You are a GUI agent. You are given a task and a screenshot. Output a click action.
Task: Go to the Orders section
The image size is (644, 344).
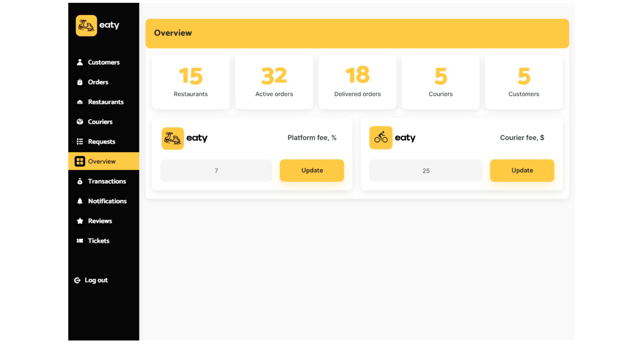click(104, 82)
